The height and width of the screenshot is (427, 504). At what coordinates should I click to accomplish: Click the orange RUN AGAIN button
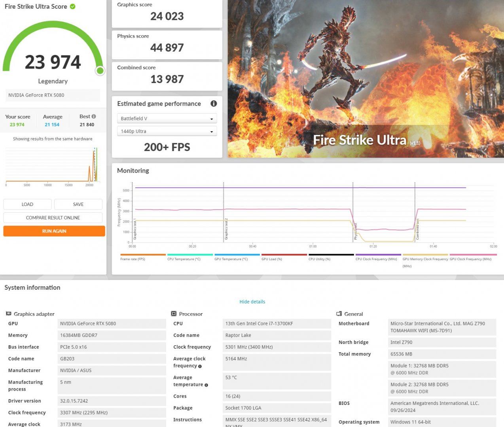coord(54,231)
